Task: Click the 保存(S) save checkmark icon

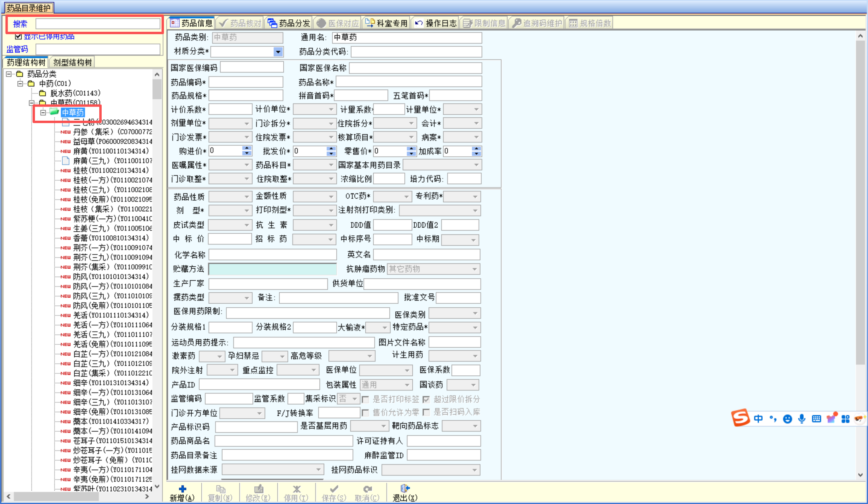Action: tap(334, 489)
